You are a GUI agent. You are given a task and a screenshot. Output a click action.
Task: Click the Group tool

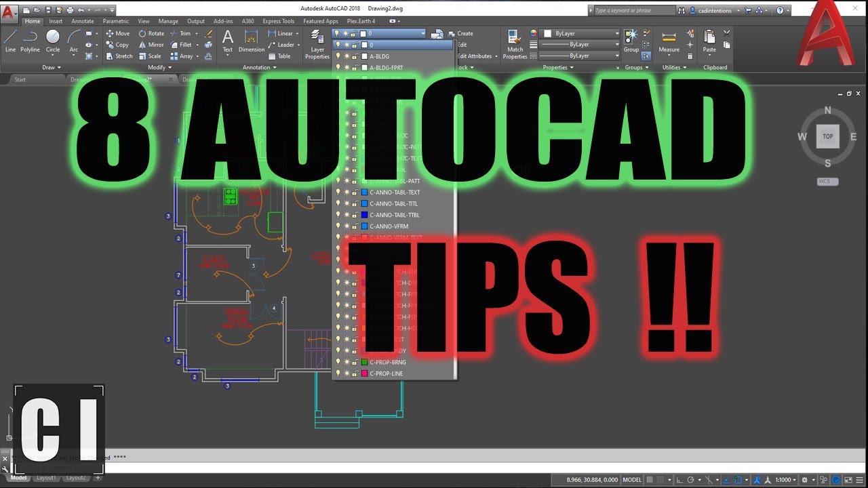click(x=631, y=41)
